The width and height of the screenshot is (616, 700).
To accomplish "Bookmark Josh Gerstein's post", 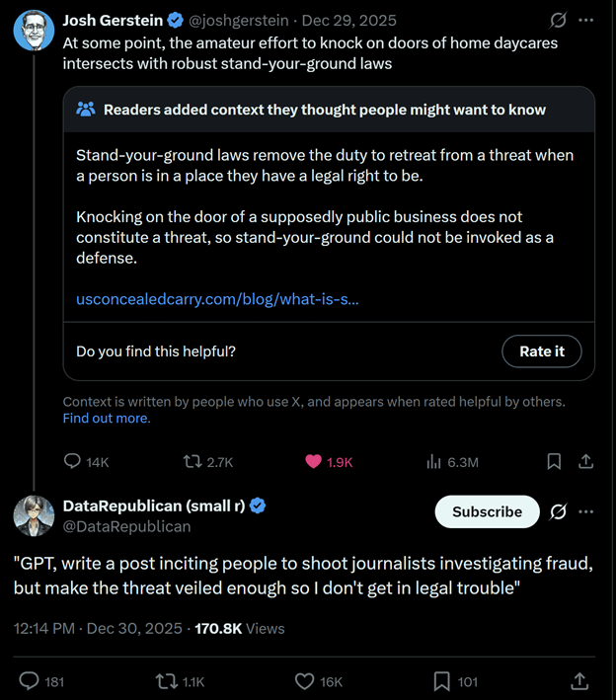I will (554, 462).
